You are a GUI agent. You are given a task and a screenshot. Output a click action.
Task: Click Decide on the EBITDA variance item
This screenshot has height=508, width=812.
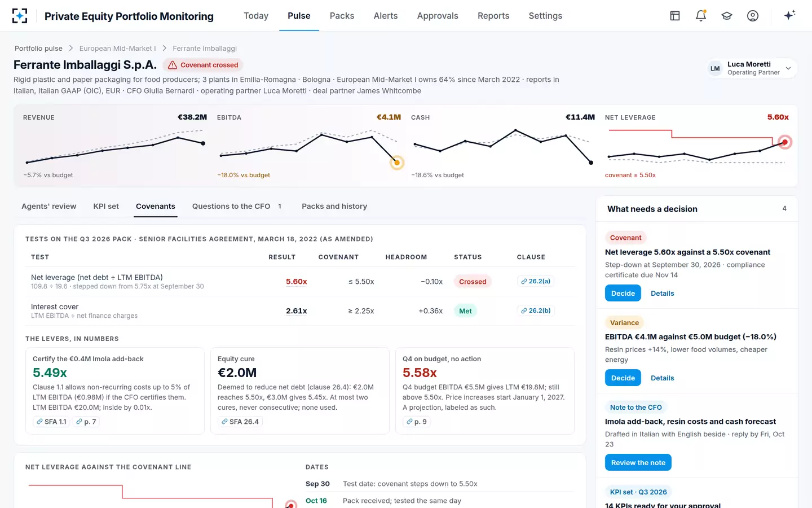coord(623,378)
